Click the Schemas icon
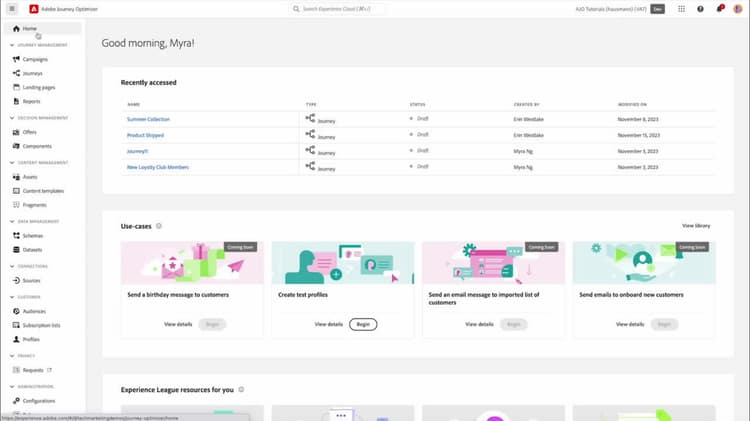Screen dimensions: 750x421 (x=16, y=235)
